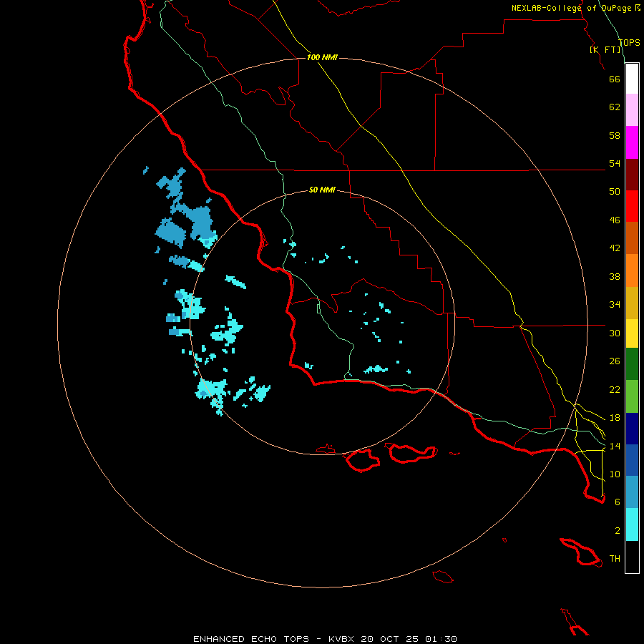This screenshot has height=644, width=644.
Task: Click the 50 NMI range ring label
Action: (x=322, y=190)
